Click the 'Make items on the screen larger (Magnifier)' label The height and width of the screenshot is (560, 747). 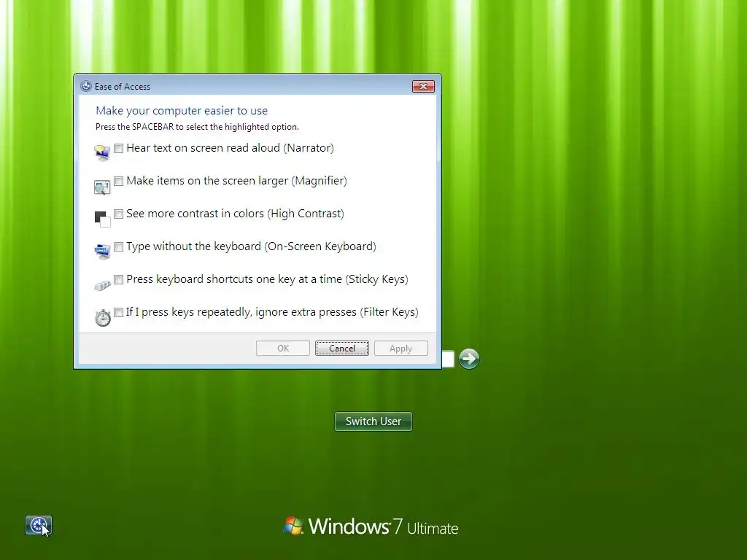[x=237, y=181]
